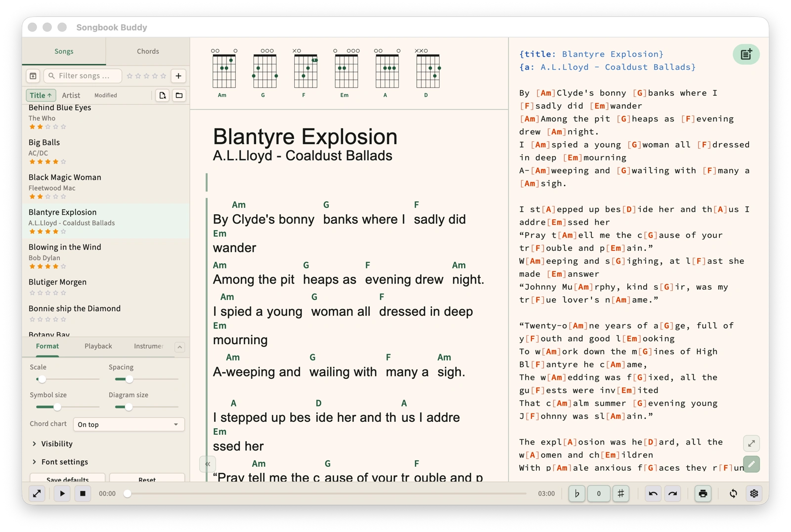Image resolution: width=791 pixels, height=532 pixels.
Task: Toggle the pencil edit mode button
Action: click(x=751, y=464)
